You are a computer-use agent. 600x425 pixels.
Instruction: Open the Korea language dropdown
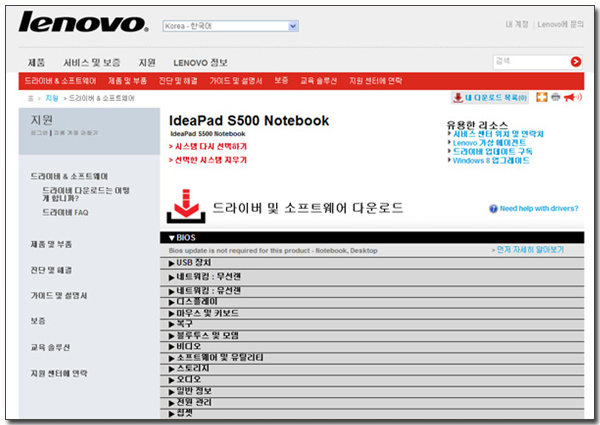coord(231,26)
